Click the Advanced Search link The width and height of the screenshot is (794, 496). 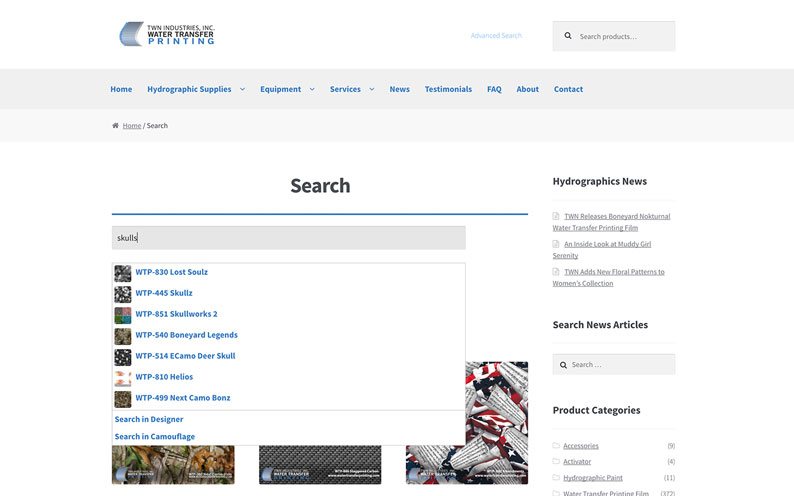(x=496, y=35)
